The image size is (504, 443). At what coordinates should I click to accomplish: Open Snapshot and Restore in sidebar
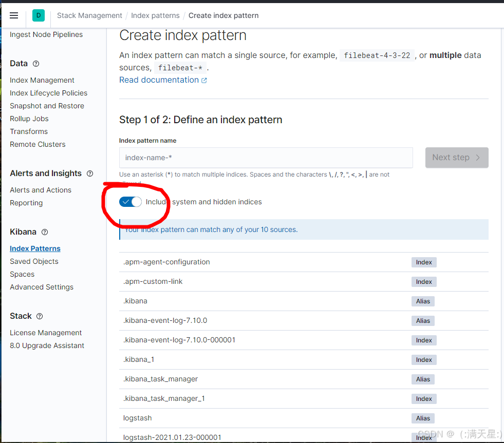click(x=47, y=106)
